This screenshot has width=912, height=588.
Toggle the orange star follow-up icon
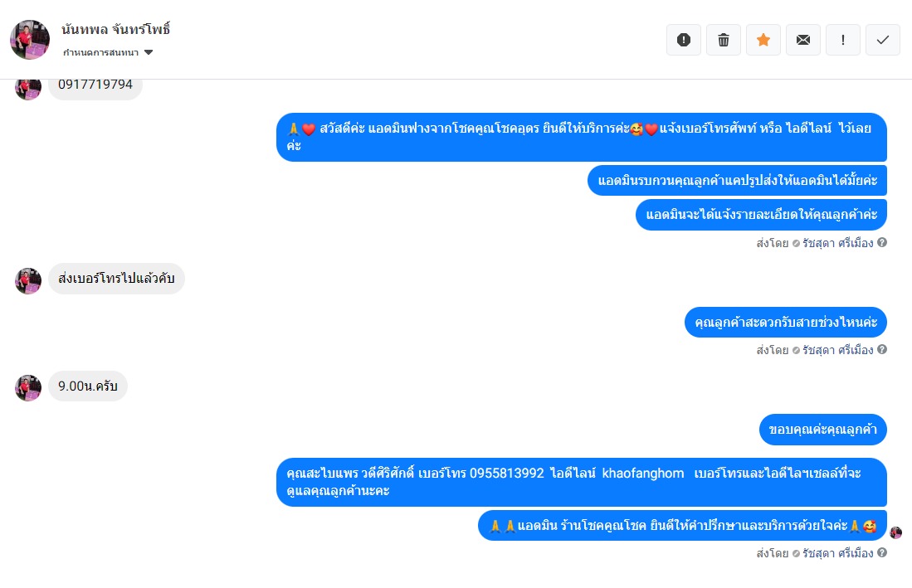pyautogui.click(x=763, y=40)
